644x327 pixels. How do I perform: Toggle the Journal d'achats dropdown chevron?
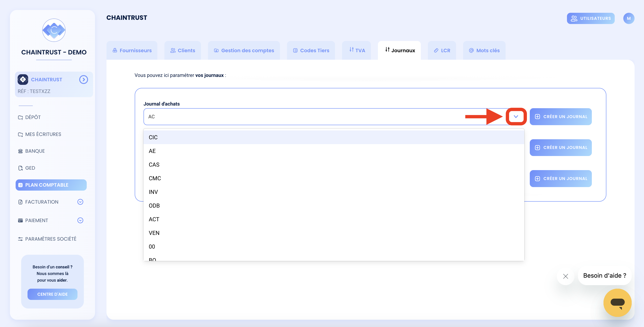click(516, 117)
